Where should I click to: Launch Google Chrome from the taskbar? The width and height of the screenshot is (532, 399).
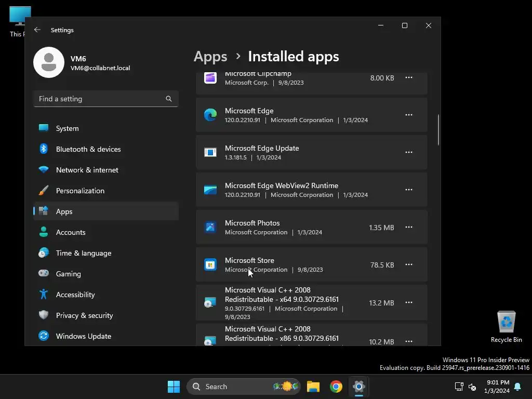(x=336, y=387)
